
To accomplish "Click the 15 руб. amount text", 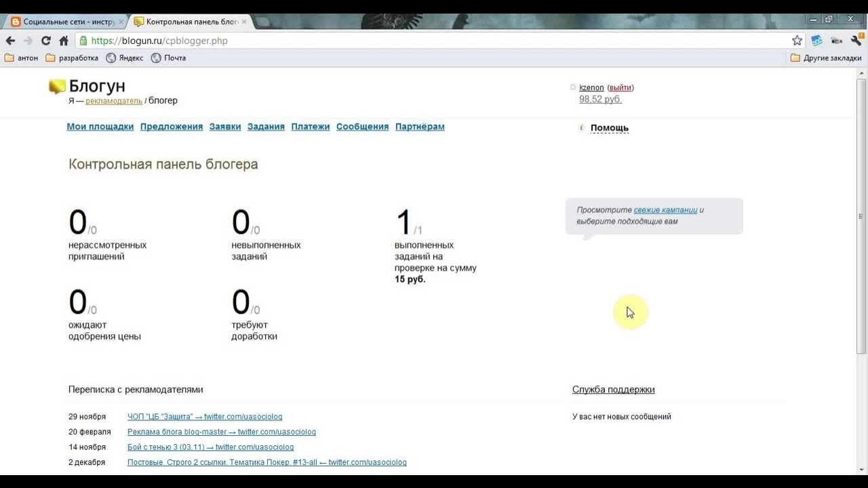I will click(x=410, y=279).
